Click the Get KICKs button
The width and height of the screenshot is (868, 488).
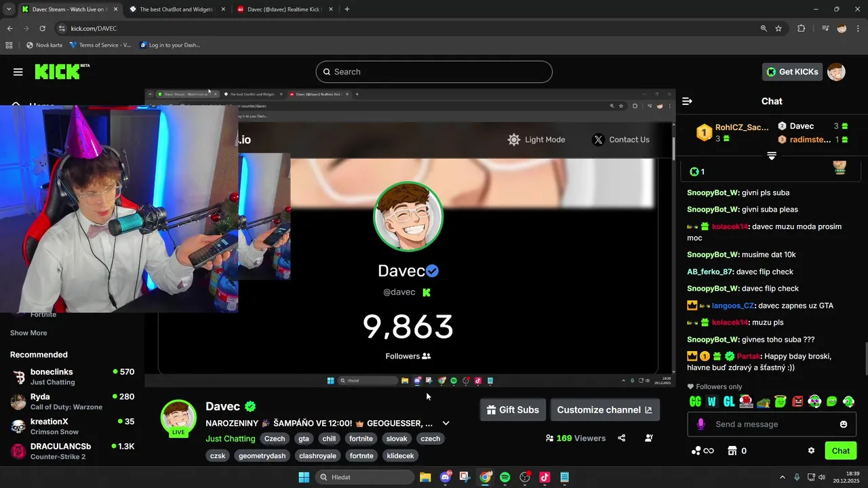[x=793, y=72]
